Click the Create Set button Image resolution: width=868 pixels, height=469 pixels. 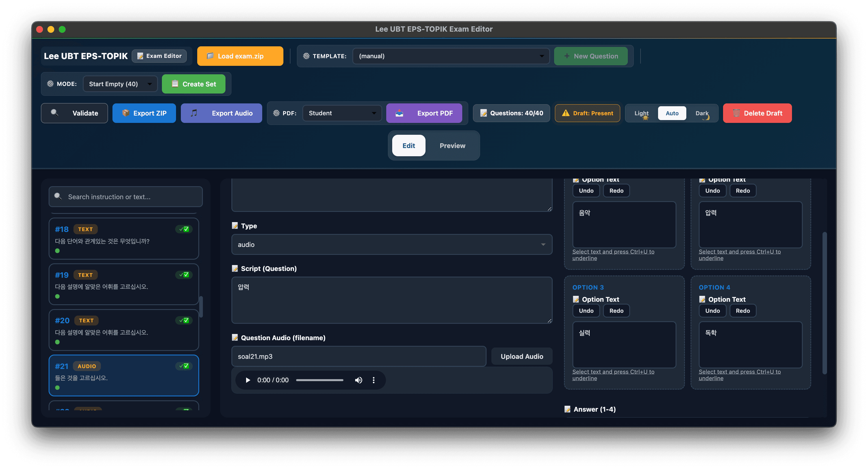click(x=194, y=84)
